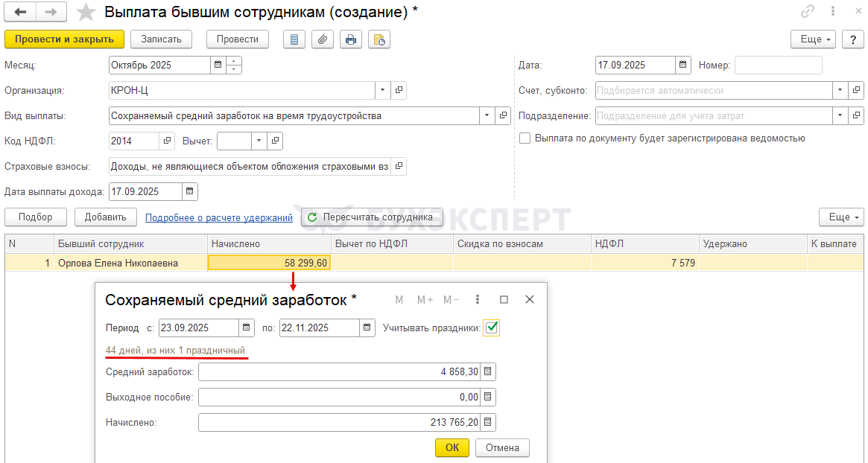Step the Месяц value with spinner arrows
868x463 pixels.
pos(234,66)
